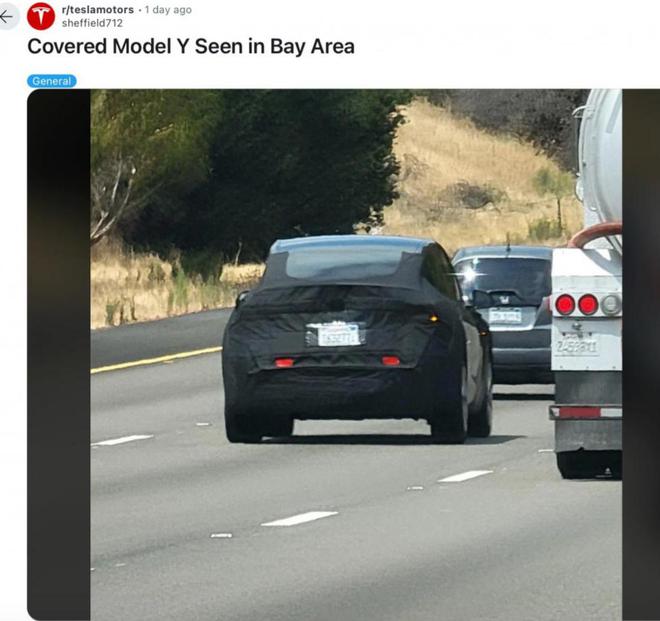This screenshot has height=621, width=660.
Task: Click the yellow road edge line in photo
Action: coord(156,360)
